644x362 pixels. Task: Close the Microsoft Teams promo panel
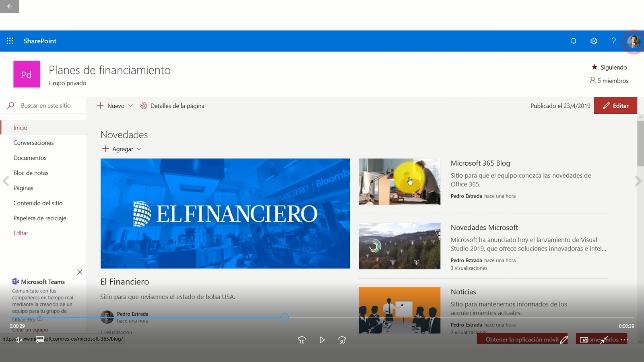(x=80, y=272)
